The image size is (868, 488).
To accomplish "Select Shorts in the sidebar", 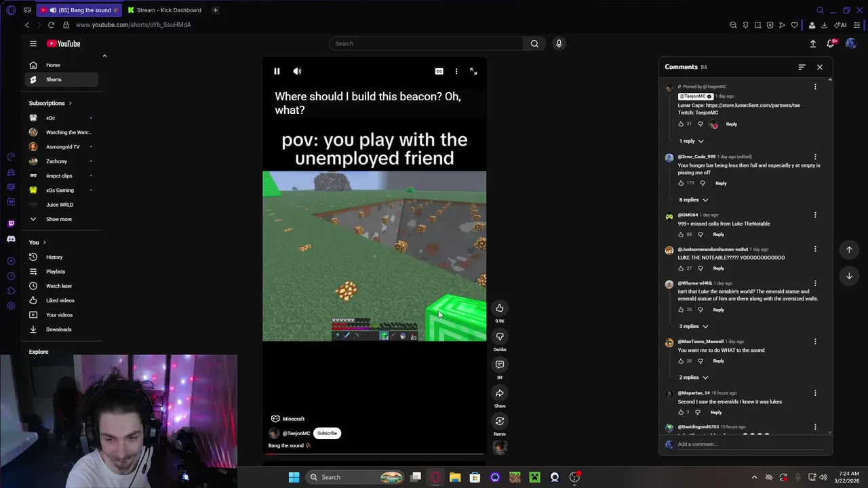I will 62,79.
